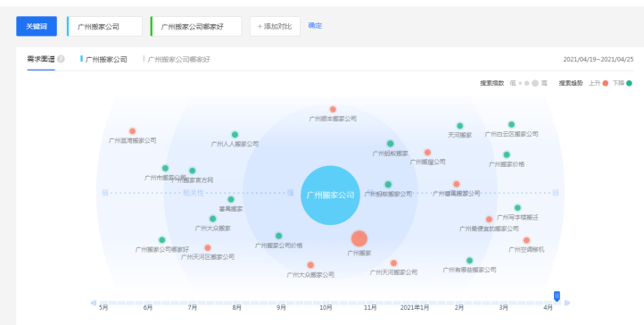Click the blue timeline slider handle
Image resolution: width=644 pixels, height=325 pixels.
tap(557, 296)
